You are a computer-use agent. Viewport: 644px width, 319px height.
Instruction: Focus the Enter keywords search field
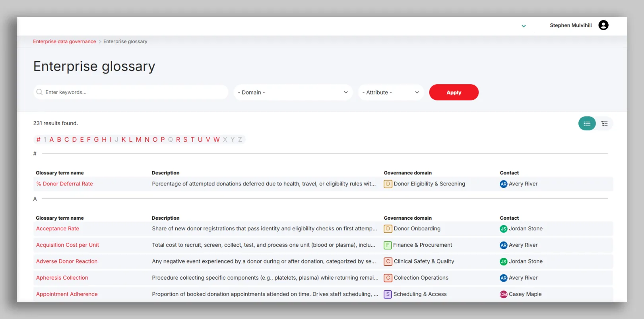pyautogui.click(x=135, y=92)
